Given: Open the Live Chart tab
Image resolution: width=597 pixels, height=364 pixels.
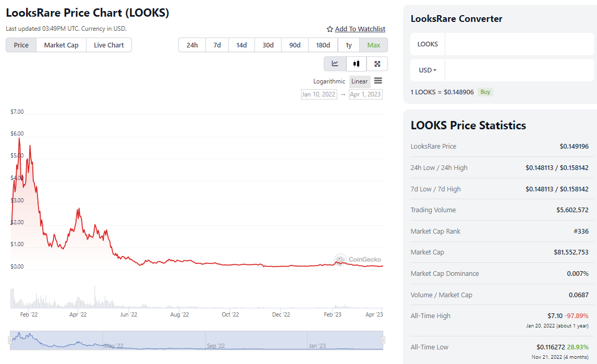Looking at the screenshot, I should pos(109,45).
